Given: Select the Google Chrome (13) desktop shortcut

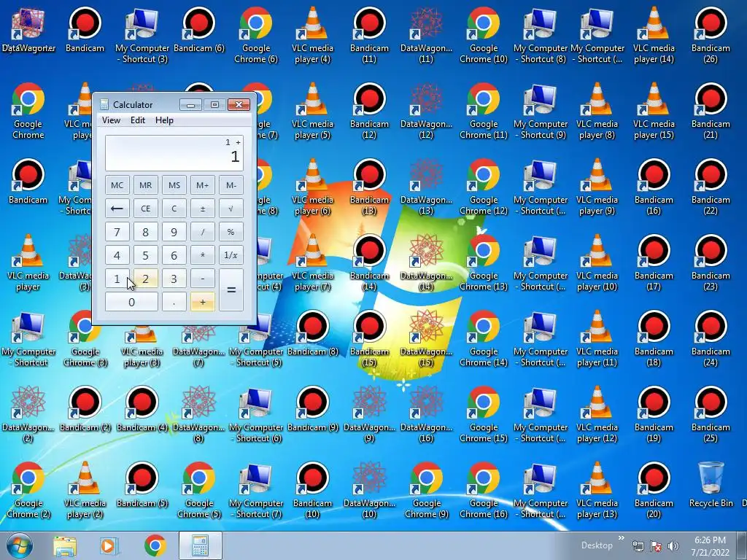Looking at the screenshot, I should pyautogui.click(x=484, y=262).
